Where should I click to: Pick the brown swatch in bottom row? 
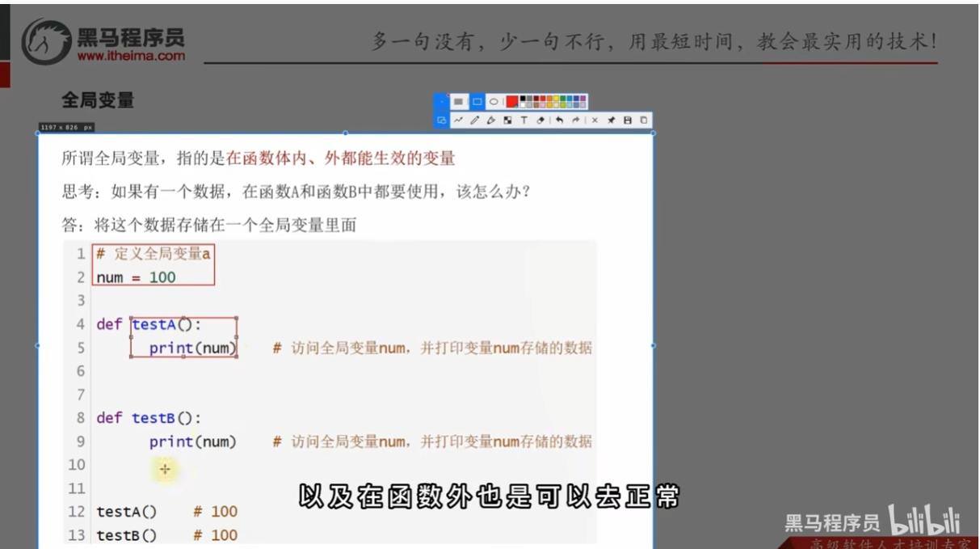click(536, 105)
